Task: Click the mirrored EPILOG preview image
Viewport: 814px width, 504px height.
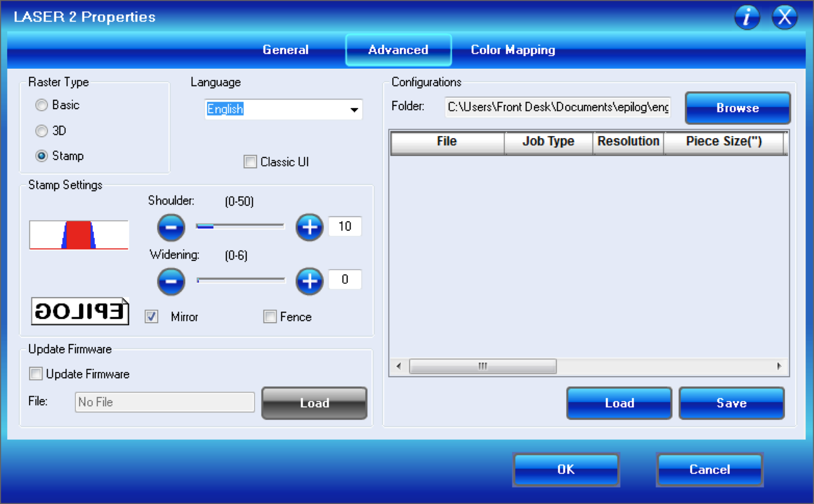Action: point(80,311)
